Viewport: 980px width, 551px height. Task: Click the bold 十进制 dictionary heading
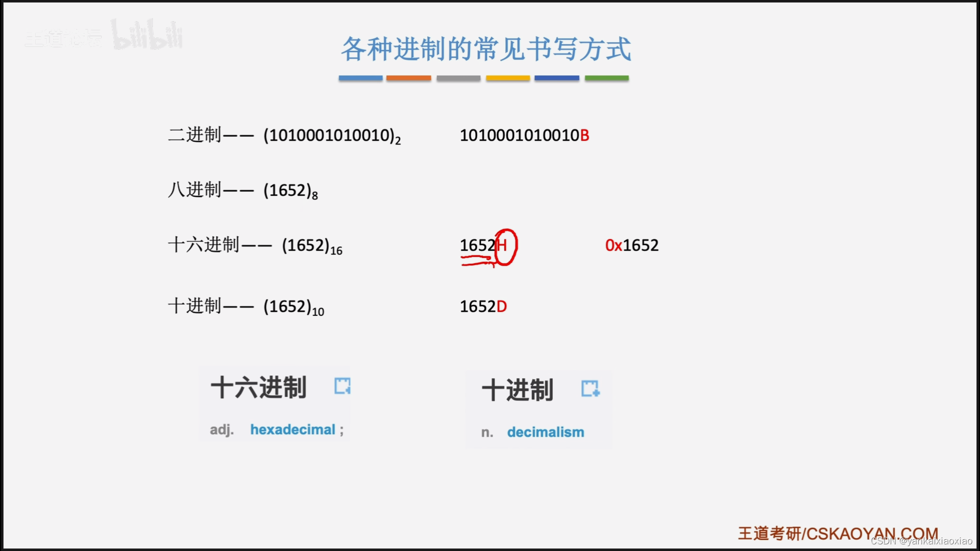click(518, 390)
